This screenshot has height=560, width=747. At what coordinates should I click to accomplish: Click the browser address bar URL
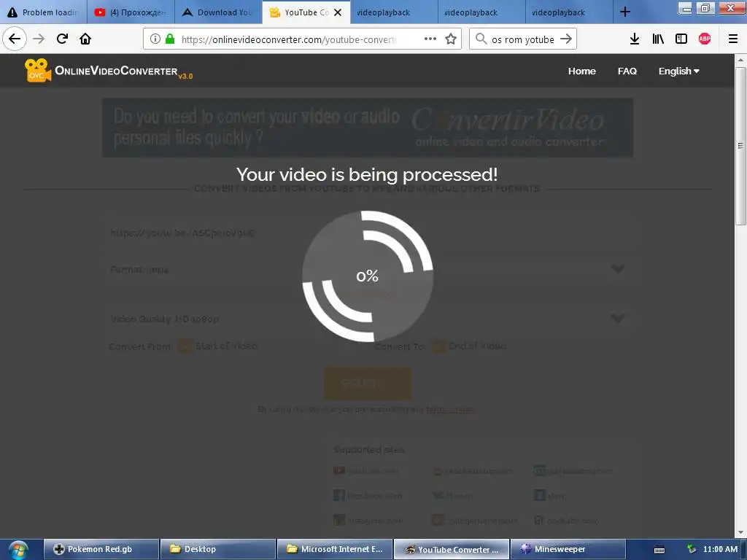289,39
